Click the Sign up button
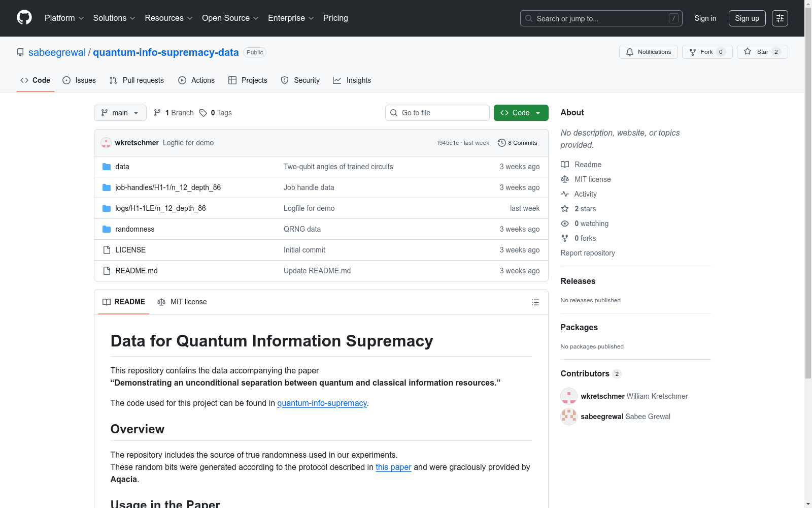Image resolution: width=812 pixels, height=508 pixels. click(747, 18)
